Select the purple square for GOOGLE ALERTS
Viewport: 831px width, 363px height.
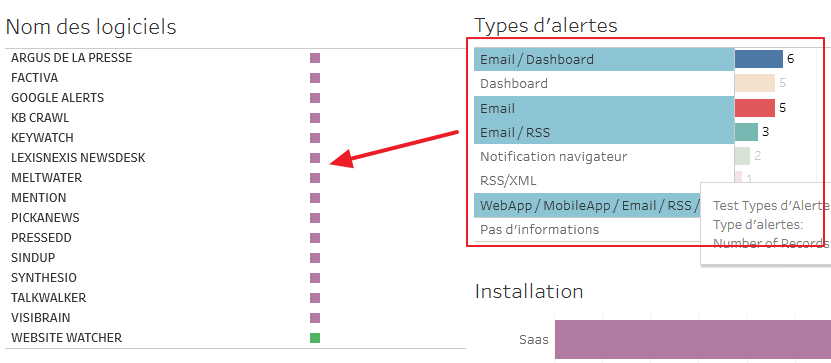(315, 98)
